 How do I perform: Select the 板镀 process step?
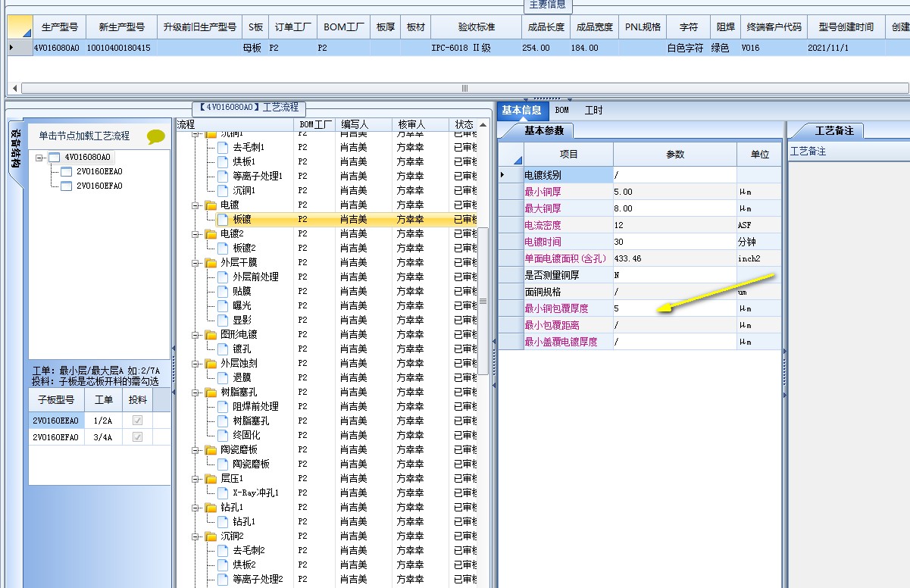coord(242,220)
